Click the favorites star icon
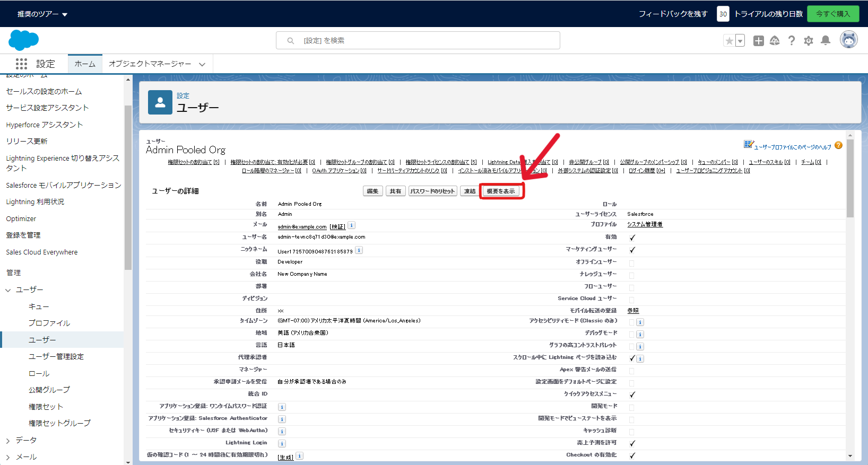868x465 pixels. [730, 41]
